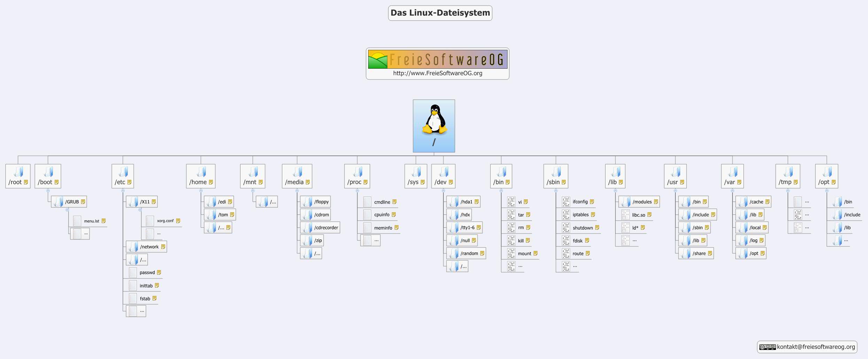Click the Das Linux-Dateisystem title node
This screenshot has height=359, width=868.
click(440, 13)
